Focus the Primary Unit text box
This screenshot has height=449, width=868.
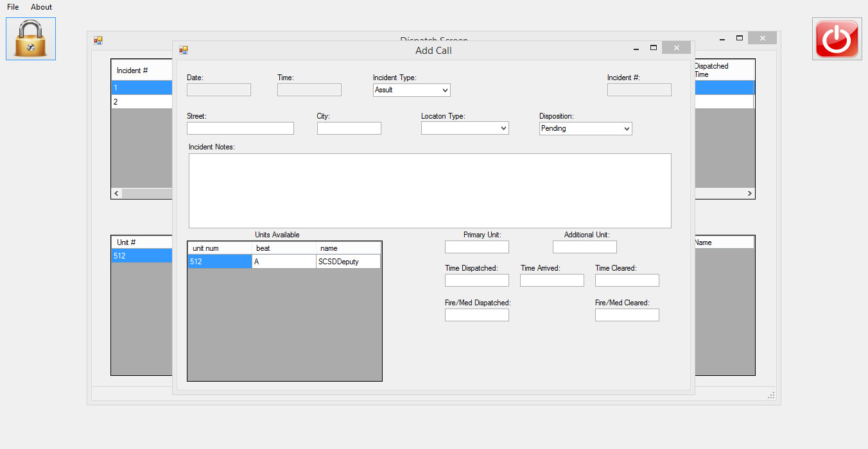click(476, 247)
